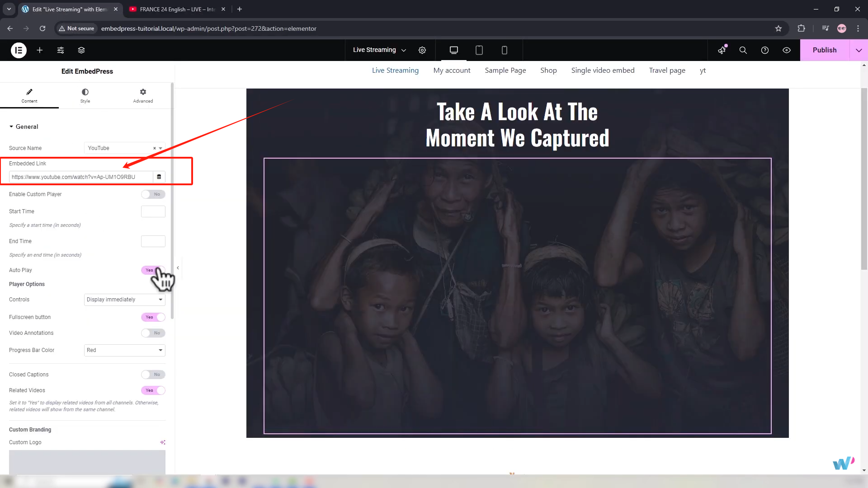Open the Structure layers icon
This screenshot has width=868, height=488.
[81, 50]
